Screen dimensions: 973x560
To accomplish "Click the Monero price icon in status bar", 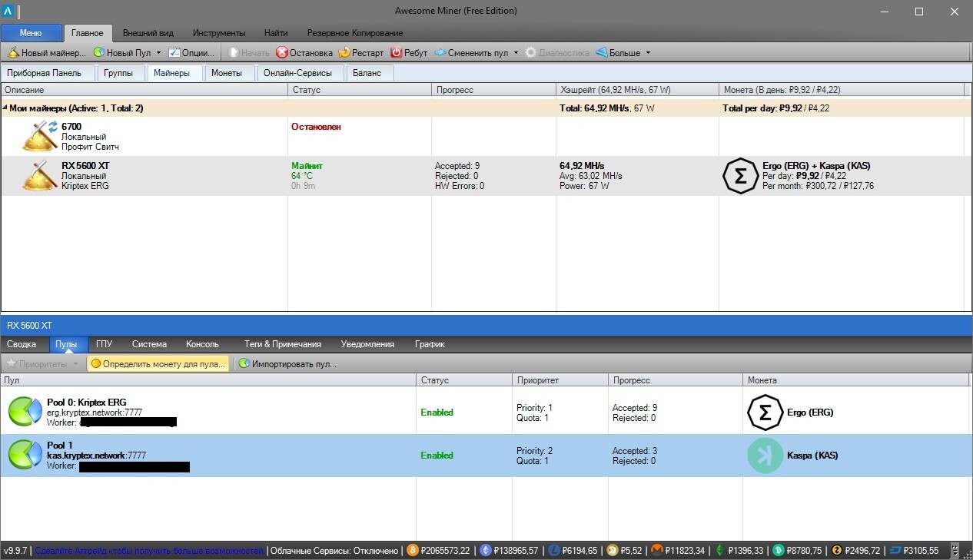I will point(657,550).
